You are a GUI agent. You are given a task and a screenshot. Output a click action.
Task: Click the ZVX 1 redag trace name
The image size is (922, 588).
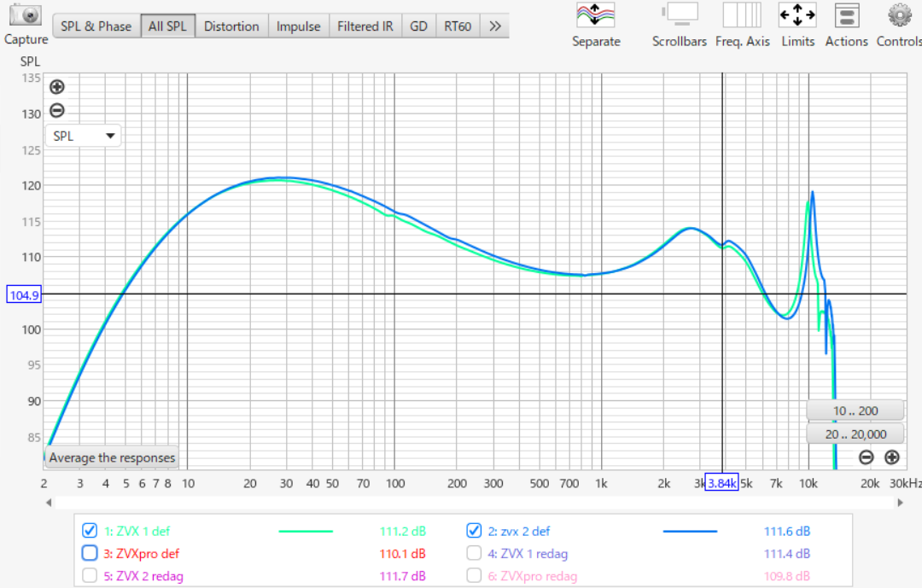[528, 553]
